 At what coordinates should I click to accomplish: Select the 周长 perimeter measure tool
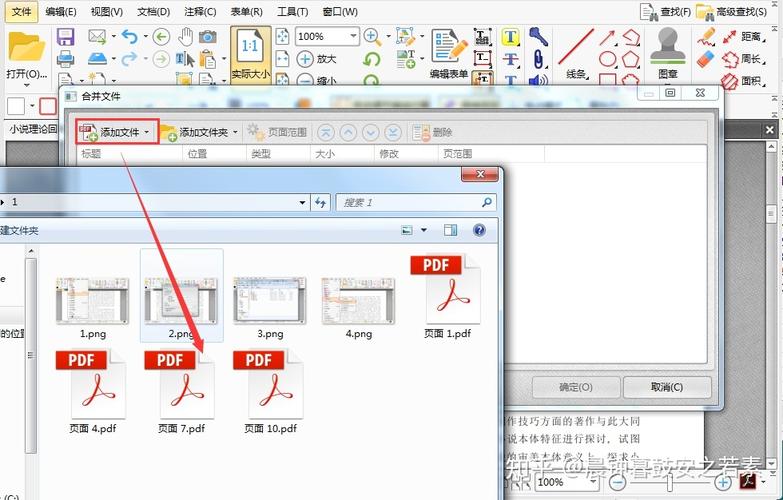744,59
